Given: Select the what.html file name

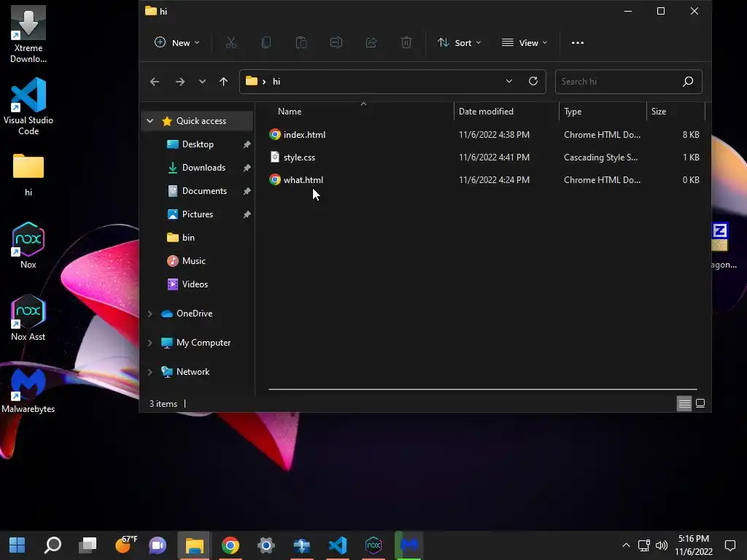Looking at the screenshot, I should 303,180.
